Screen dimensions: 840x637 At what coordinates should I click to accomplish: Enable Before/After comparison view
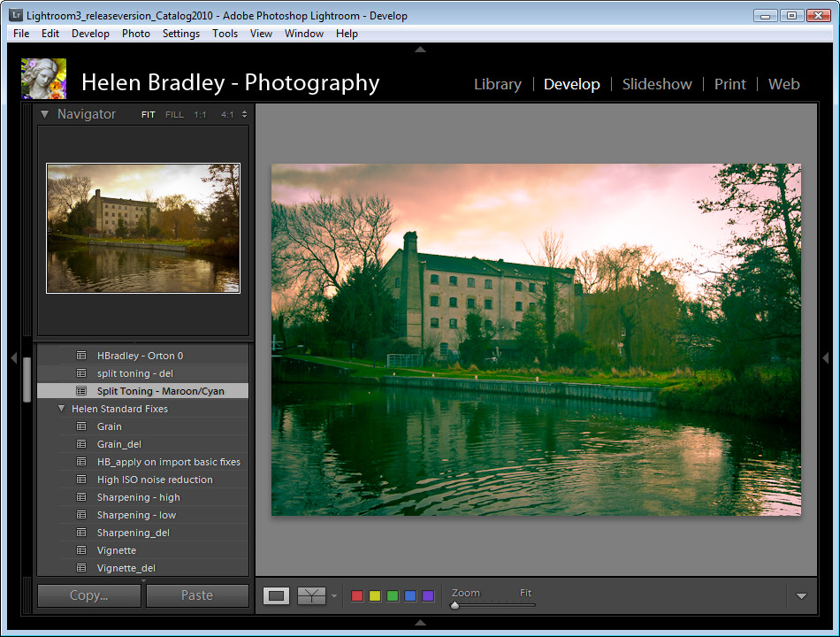click(x=312, y=596)
